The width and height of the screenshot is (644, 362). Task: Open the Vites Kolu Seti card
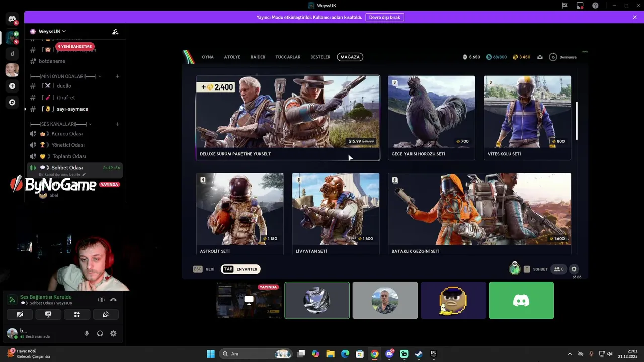click(527, 118)
